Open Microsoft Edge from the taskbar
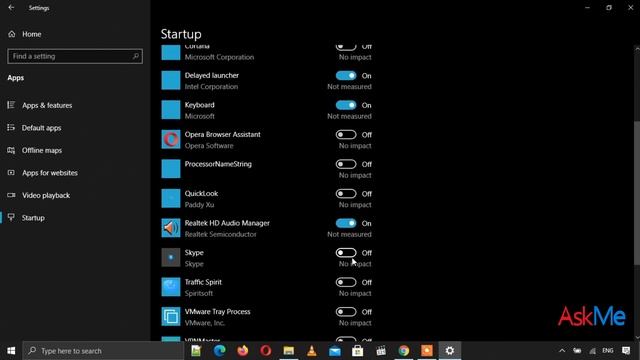This screenshot has width=640, height=360. click(x=220, y=351)
